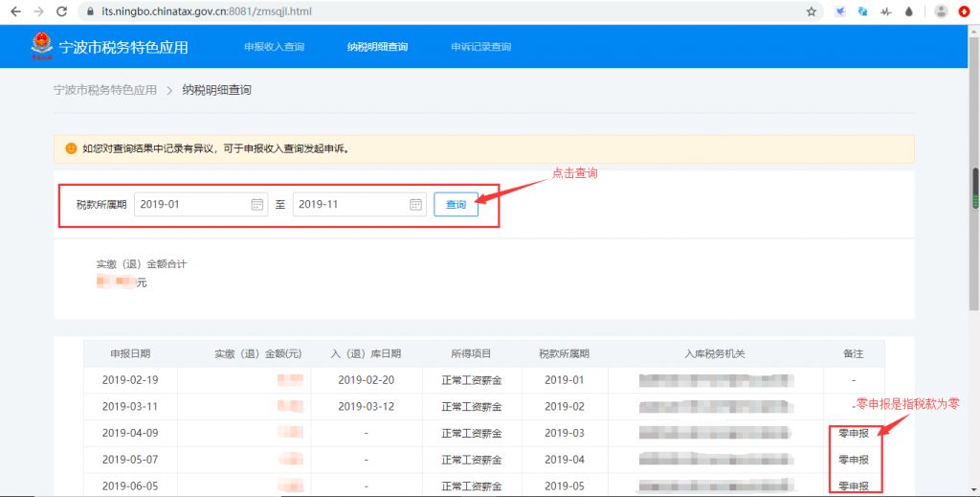
Task: Click tax period cell 2019-01
Action: tap(565, 380)
